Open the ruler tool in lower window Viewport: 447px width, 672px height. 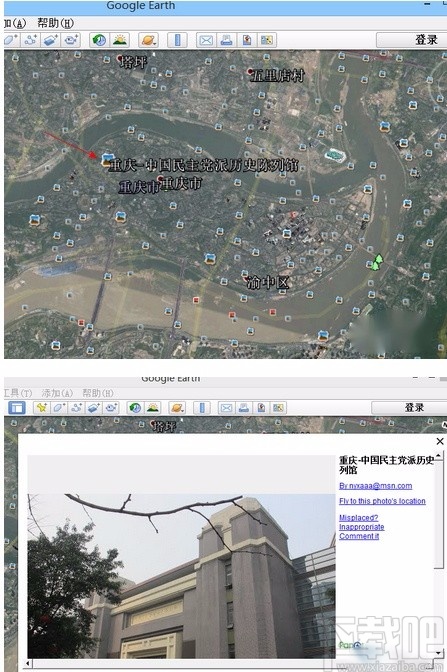click(202, 408)
